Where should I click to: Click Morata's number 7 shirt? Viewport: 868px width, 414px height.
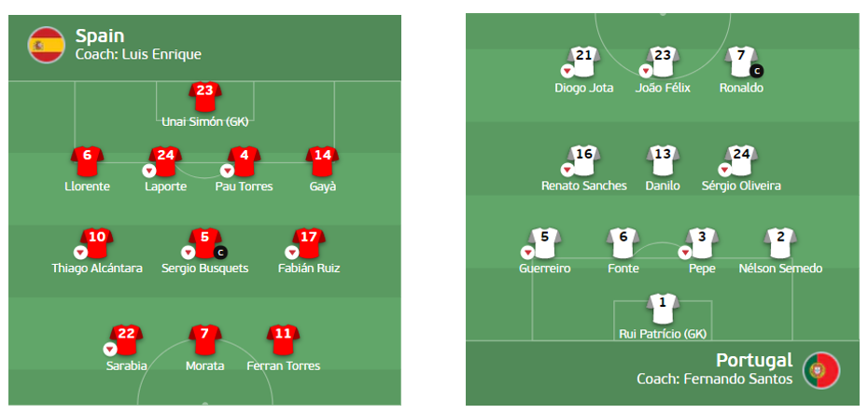pyautogui.click(x=204, y=336)
